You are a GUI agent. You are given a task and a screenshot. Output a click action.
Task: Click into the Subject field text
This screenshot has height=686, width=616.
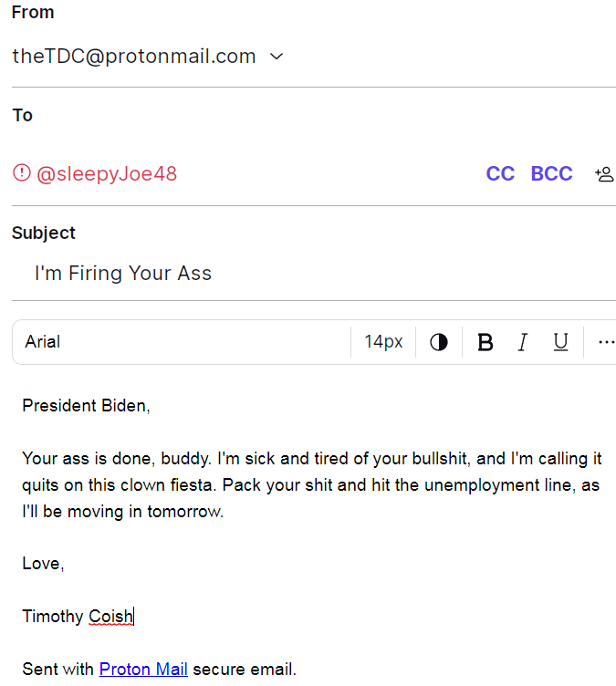(123, 273)
